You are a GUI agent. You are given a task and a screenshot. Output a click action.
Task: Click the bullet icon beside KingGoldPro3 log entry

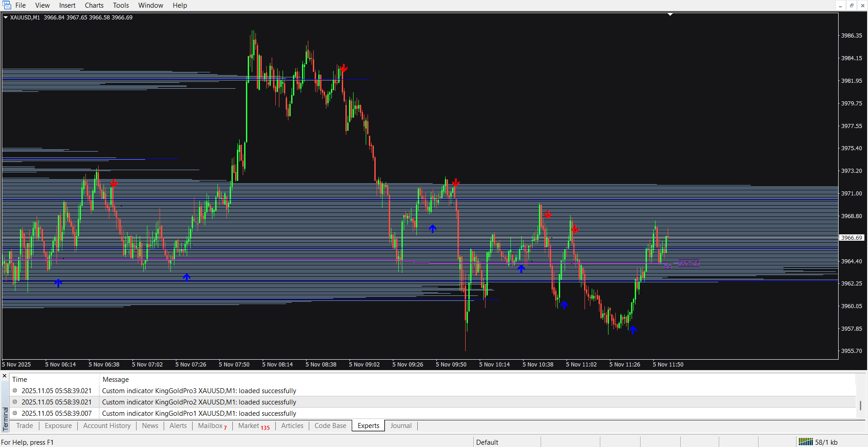pyautogui.click(x=15, y=390)
